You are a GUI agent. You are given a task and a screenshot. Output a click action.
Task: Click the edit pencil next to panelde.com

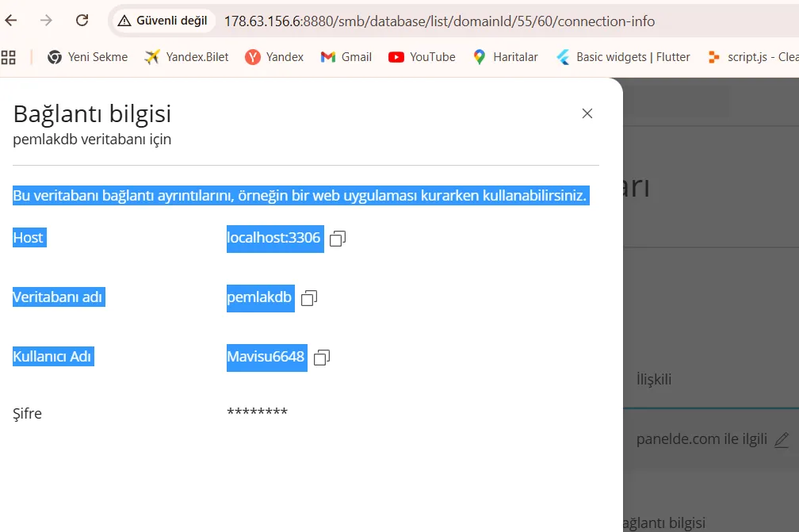782,439
